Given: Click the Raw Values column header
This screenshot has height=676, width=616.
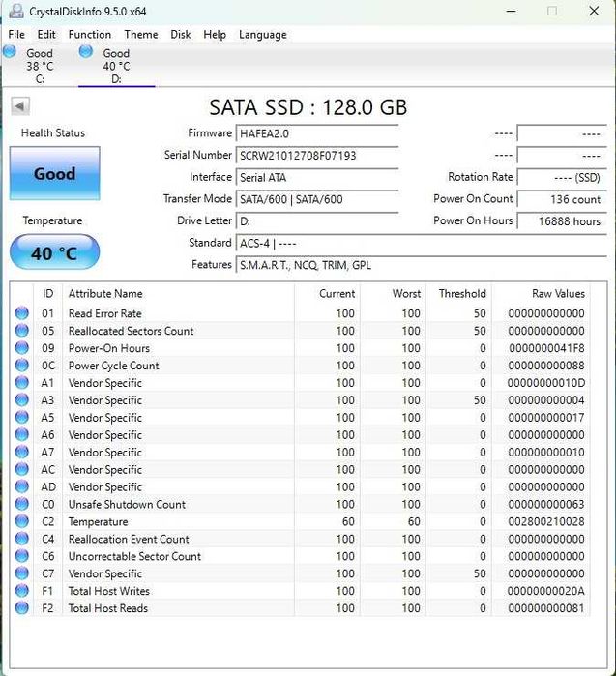Looking at the screenshot, I should point(541,294).
